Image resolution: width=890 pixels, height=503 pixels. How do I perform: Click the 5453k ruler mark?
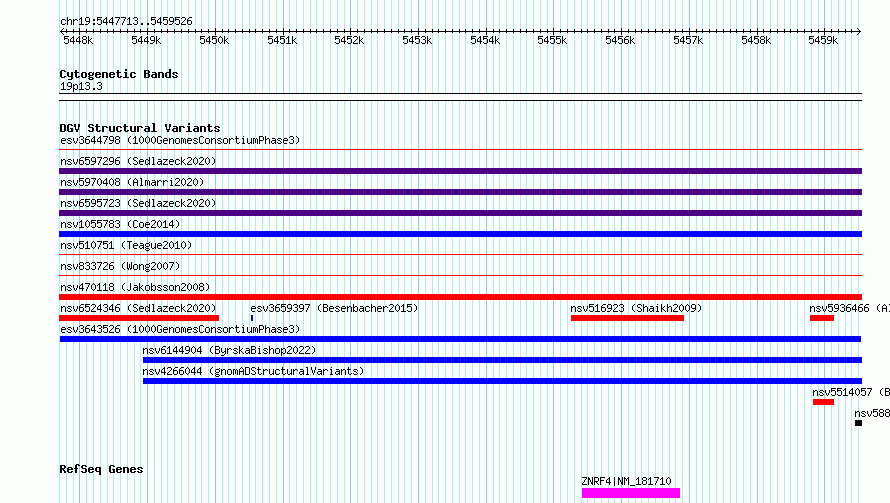[x=417, y=40]
